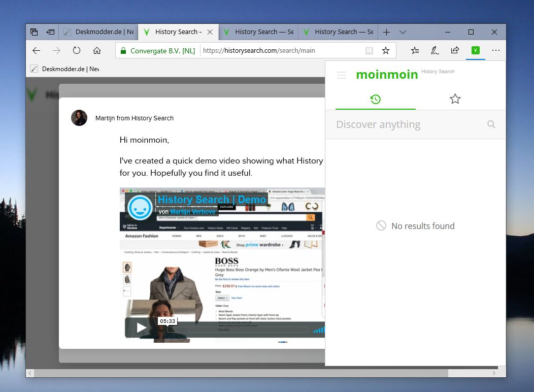Share this page icon
Screen dimensions: 534x392
tap(455, 50)
